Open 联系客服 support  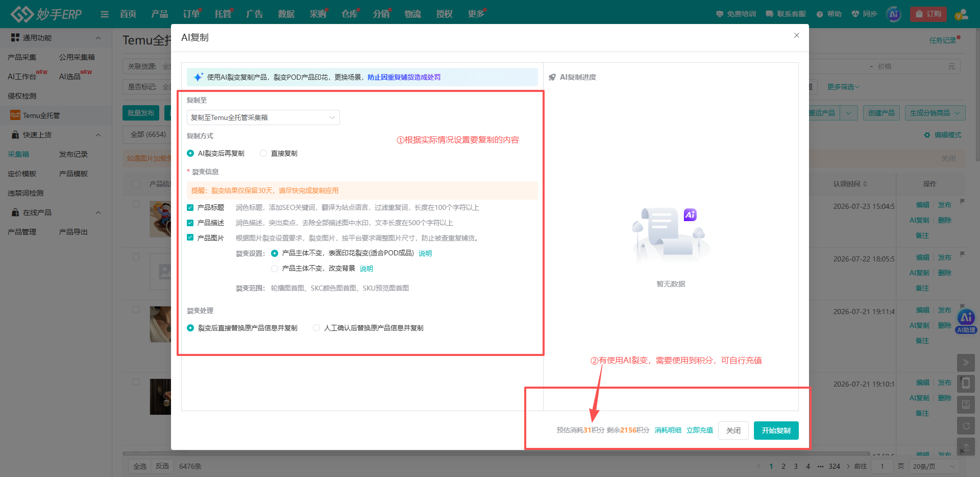[786, 14]
